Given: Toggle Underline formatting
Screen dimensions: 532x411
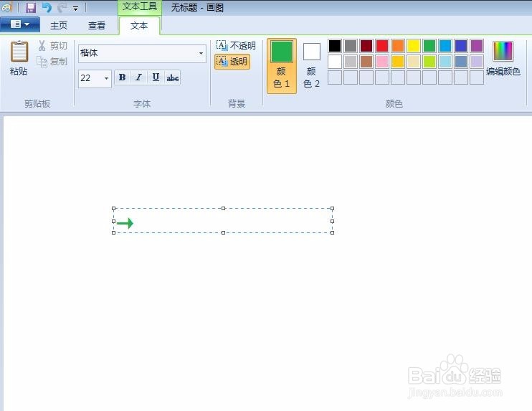Looking at the screenshot, I should pyautogui.click(x=156, y=77).
